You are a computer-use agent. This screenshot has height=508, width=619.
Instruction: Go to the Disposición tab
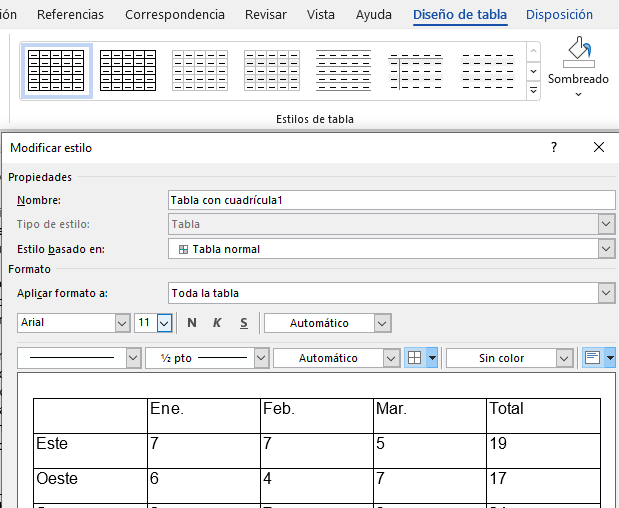click(559, 15)
